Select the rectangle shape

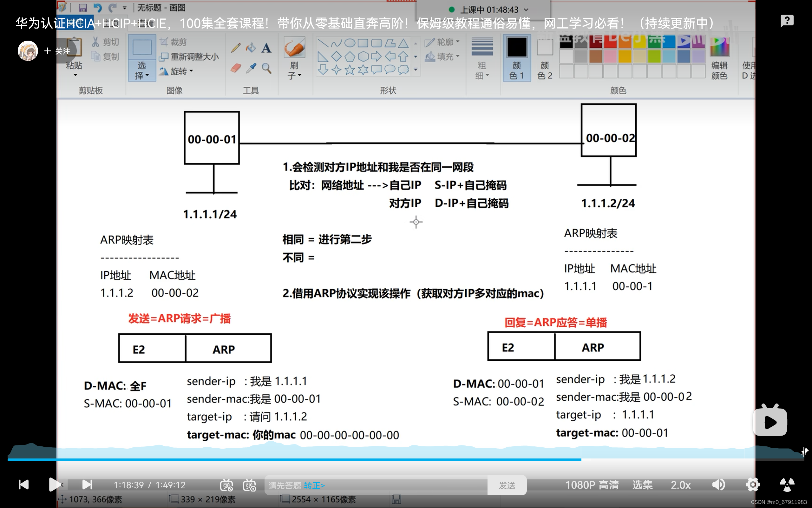tap(363, 43)
